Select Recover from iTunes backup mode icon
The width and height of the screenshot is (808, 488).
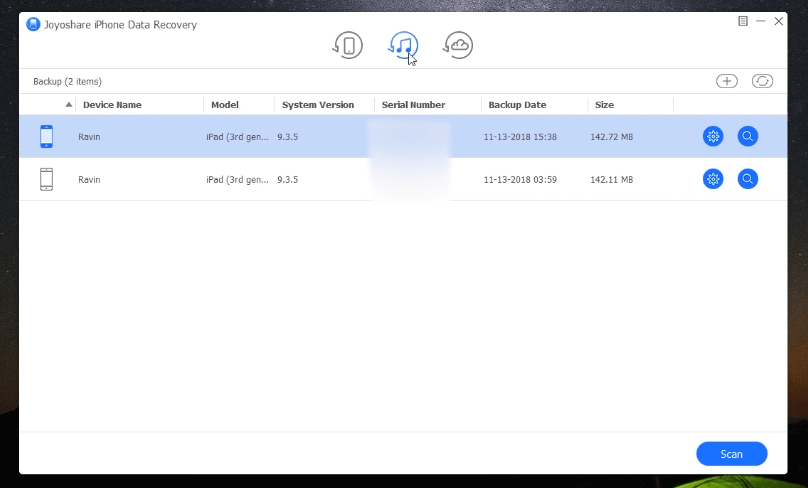(x=403, y=45)
